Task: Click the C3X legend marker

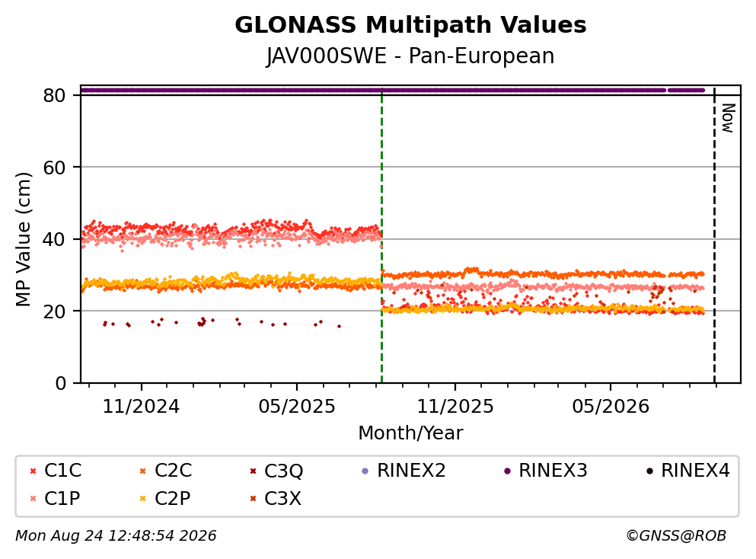Action: pyautogui.click(x=253, y=499)
